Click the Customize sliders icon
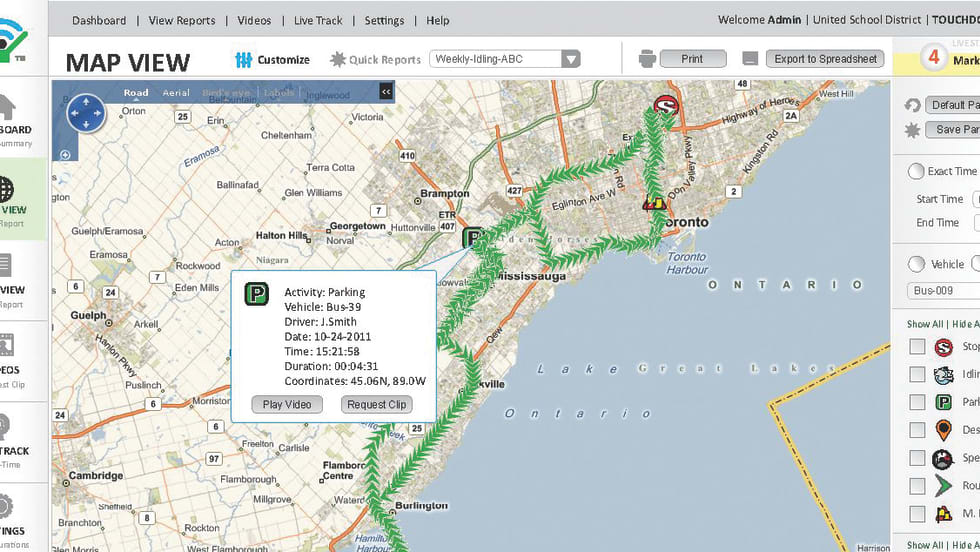 (x=242, y=60)
